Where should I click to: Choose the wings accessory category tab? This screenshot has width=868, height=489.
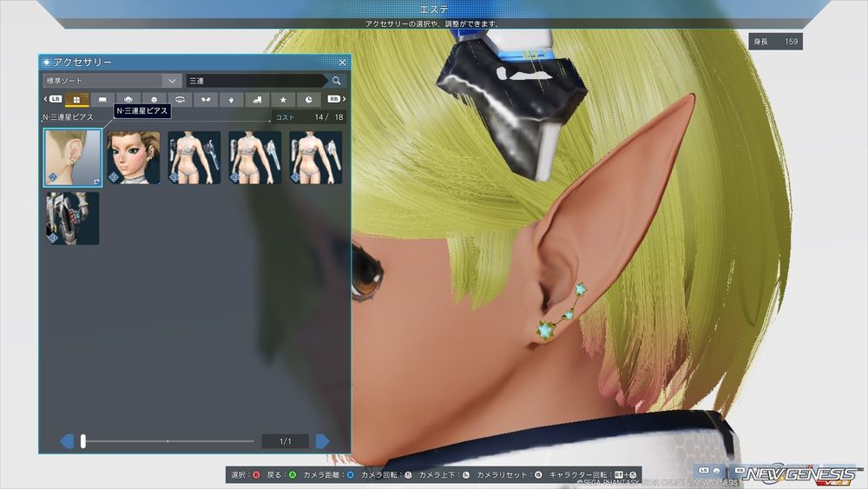[206, 100]
